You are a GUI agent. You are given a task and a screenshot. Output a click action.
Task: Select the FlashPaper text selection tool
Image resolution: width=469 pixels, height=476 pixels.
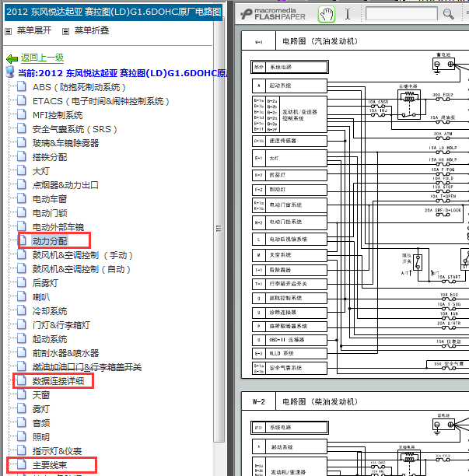pos(348,14)
